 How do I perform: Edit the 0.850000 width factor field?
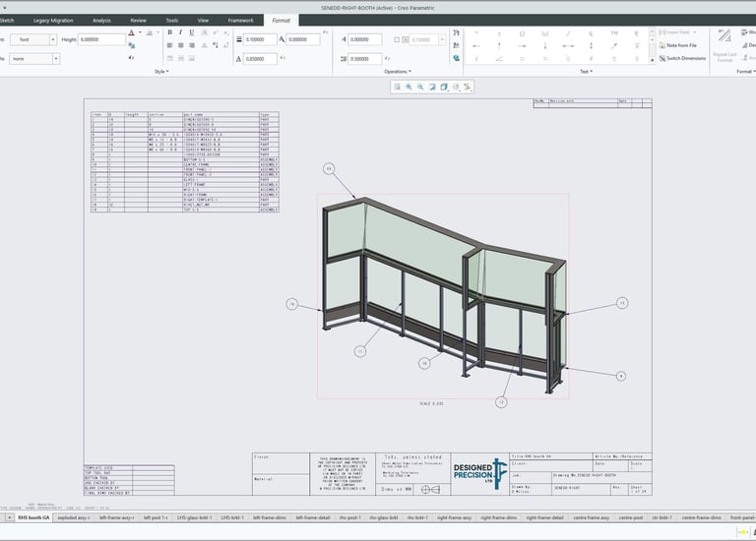pos(260,59)
